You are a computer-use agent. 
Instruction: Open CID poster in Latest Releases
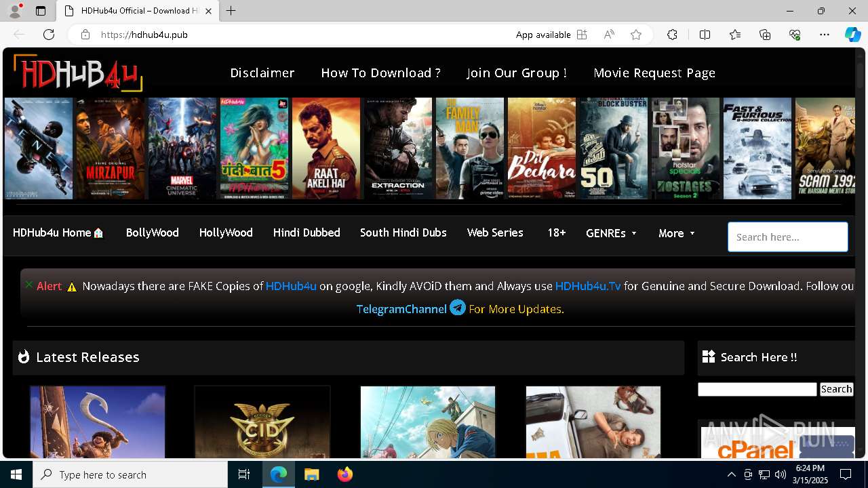(262, 422)
